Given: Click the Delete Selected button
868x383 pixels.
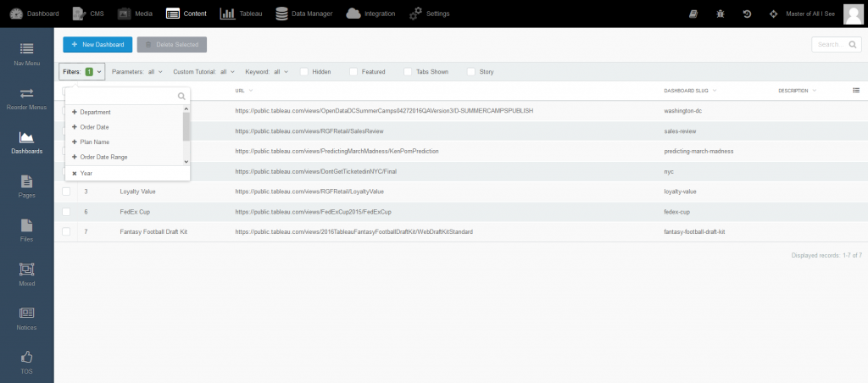Looking at the screenshot, I should (x=171, y=45).
